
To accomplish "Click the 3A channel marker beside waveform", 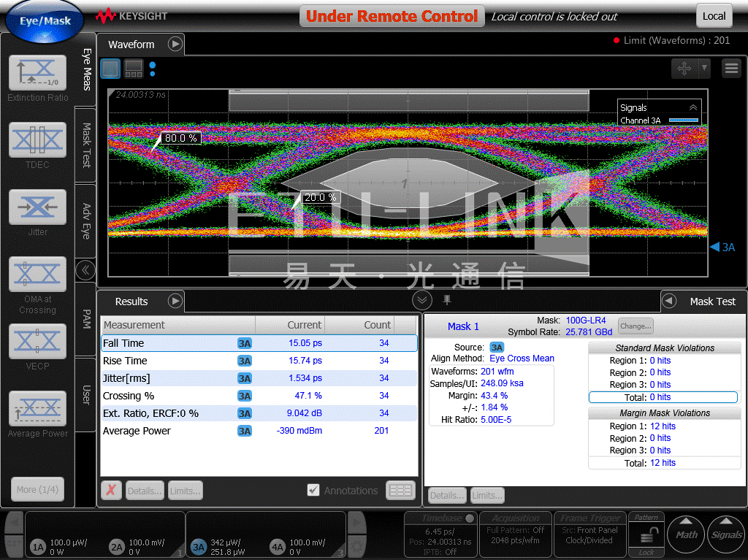I will [722, 247].
